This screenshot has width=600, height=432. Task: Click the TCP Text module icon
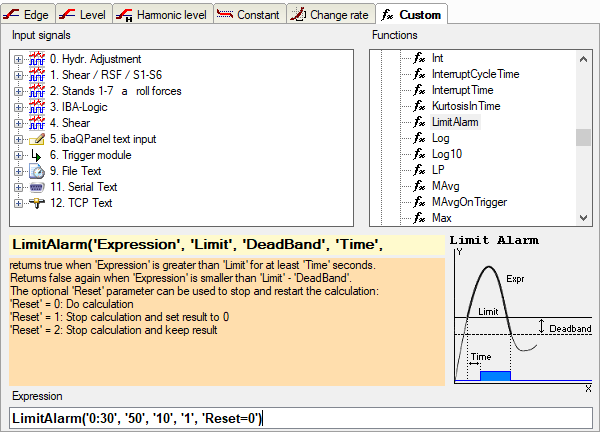click(x=37, y=203)
